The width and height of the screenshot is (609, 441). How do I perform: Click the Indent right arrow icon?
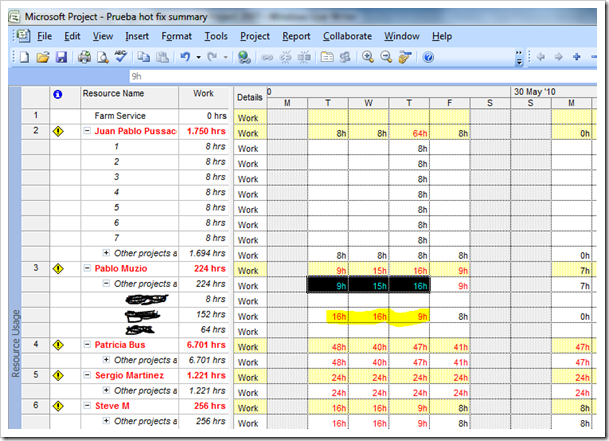pos(559,57)
